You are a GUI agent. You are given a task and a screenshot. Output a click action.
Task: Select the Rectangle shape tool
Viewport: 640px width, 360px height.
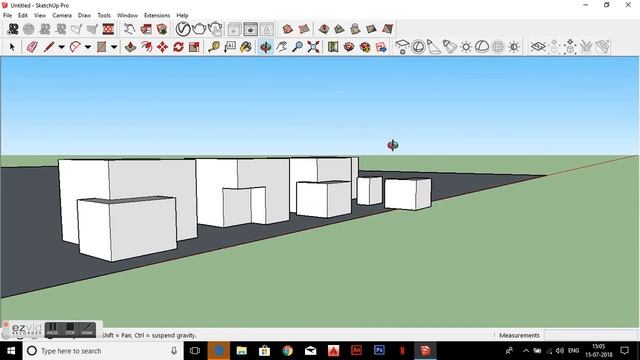[101, 47]
